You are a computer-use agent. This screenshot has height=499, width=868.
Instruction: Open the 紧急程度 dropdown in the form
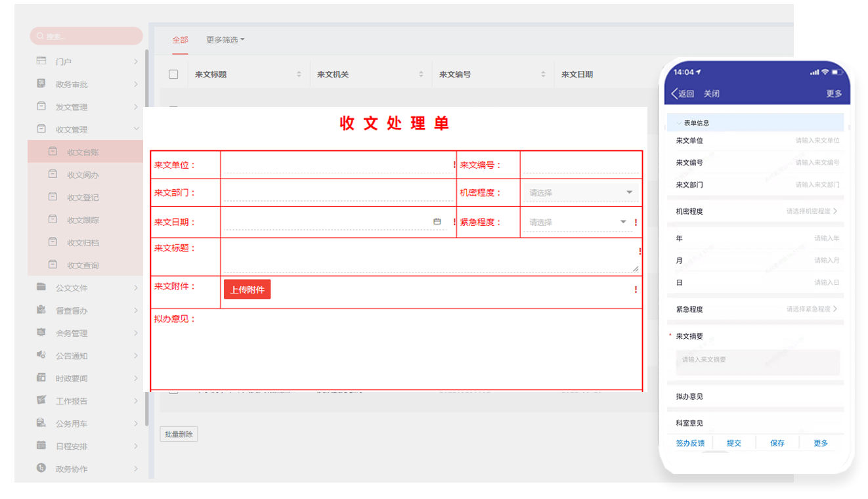[x=577, y=222]
